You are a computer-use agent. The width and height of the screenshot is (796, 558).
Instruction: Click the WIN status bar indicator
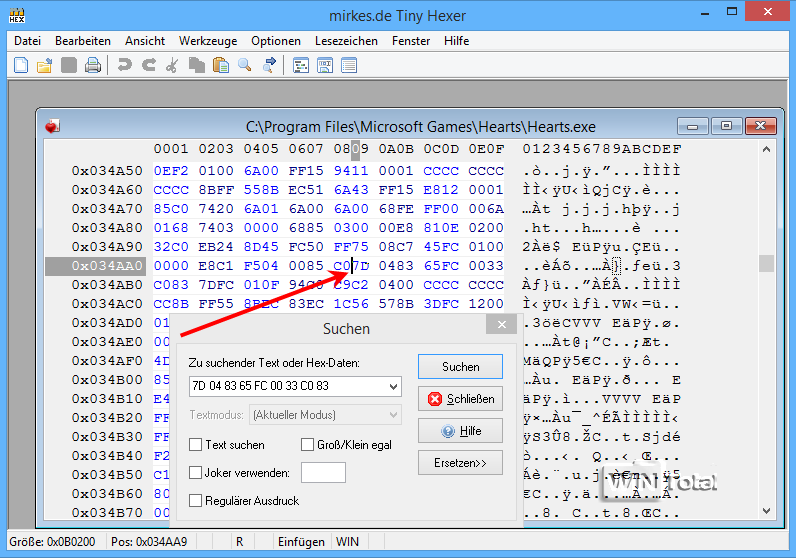347,542
